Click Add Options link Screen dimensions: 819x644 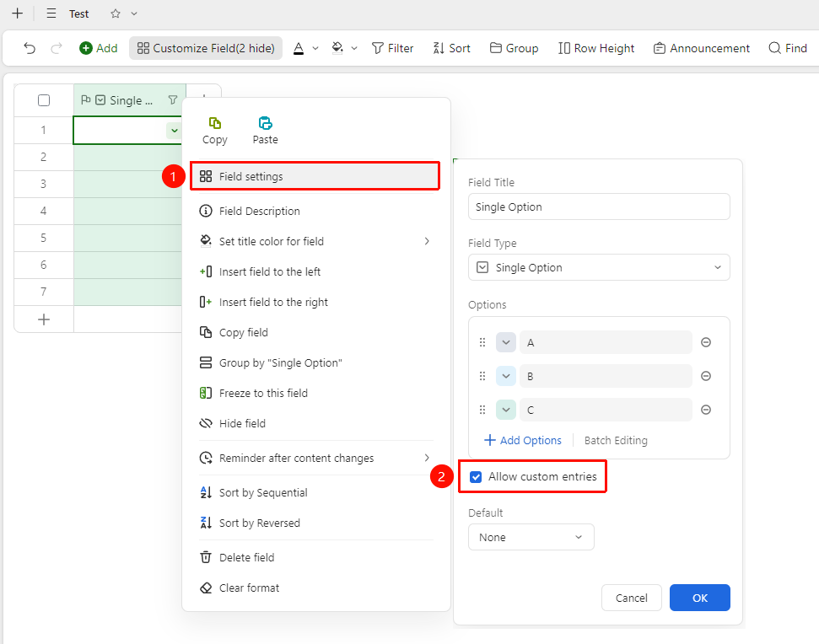(523, 440)
